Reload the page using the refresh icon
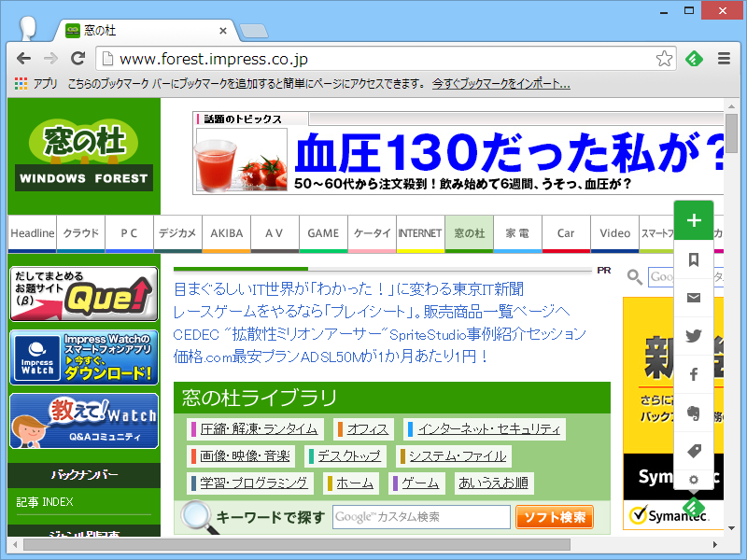Screen dimensions: 747x560 (78, 58)
